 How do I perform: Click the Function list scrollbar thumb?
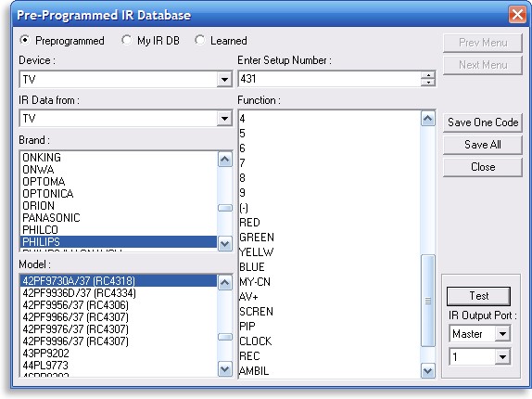point(428,301)
